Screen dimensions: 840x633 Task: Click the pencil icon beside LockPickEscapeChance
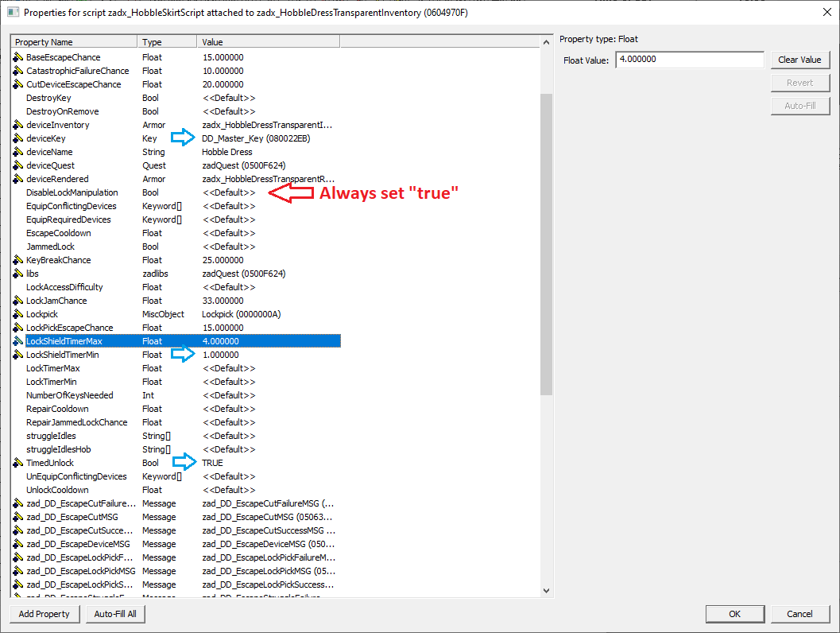click(17, 328)
